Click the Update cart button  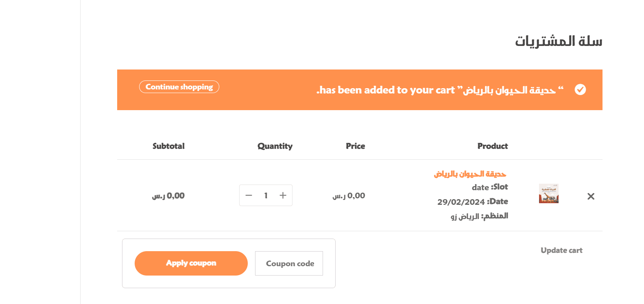pos(561,250)
